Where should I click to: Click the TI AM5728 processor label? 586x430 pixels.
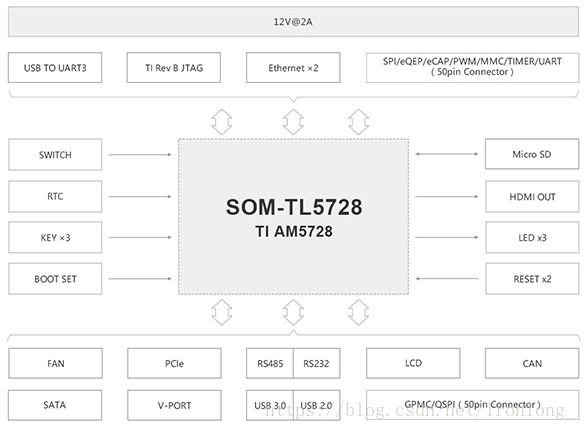point(294,231)
